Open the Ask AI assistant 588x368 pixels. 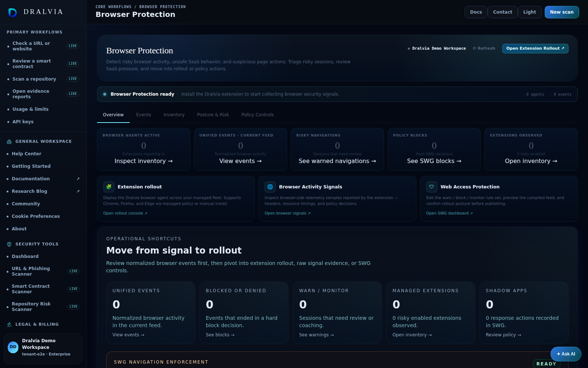point(566,354)
